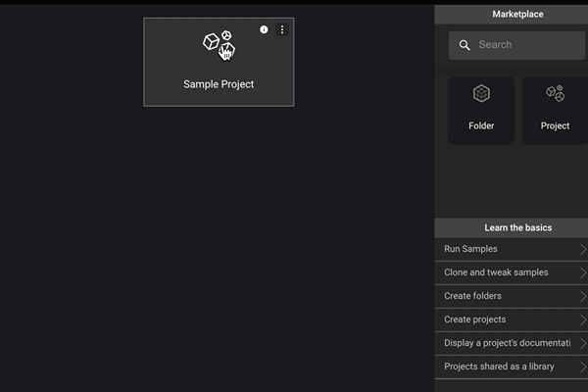This screenshot has height=392, width=588.
Task: Click the Folder tile label
Action: (x=481, y=125)
